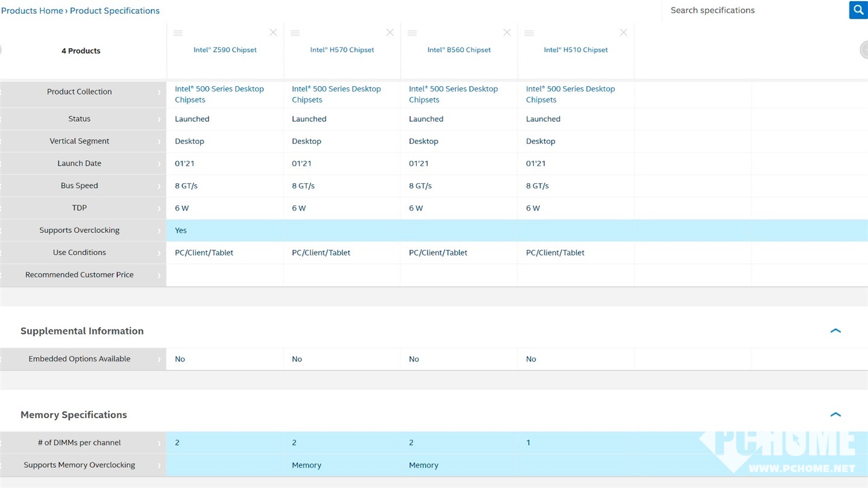868x488 pixels.
Task: Collapse the Supplemental Information section
Action: click(x=835, y=331)
